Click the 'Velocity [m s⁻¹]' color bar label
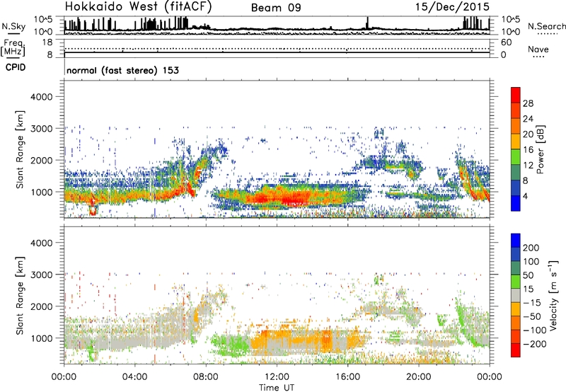 point(553,296)
